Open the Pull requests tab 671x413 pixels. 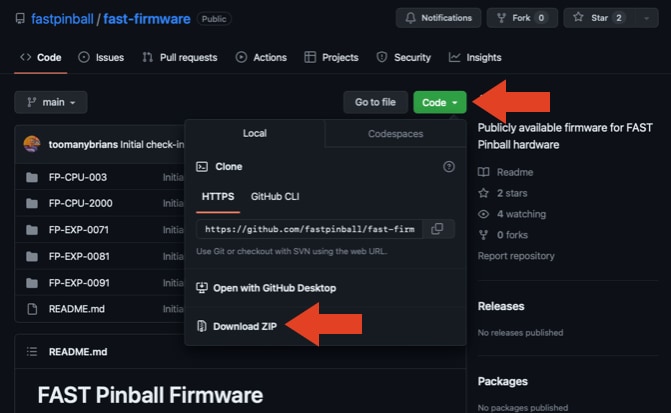point(180,57)
